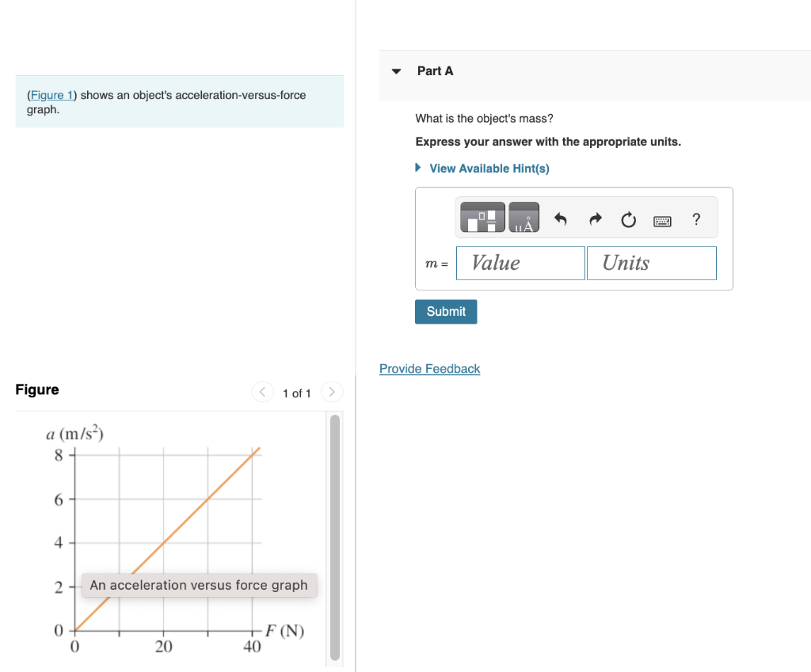Reset the answer with the circular refresh icon
This screenshot has height=672, width=811.
click(628, 220)
